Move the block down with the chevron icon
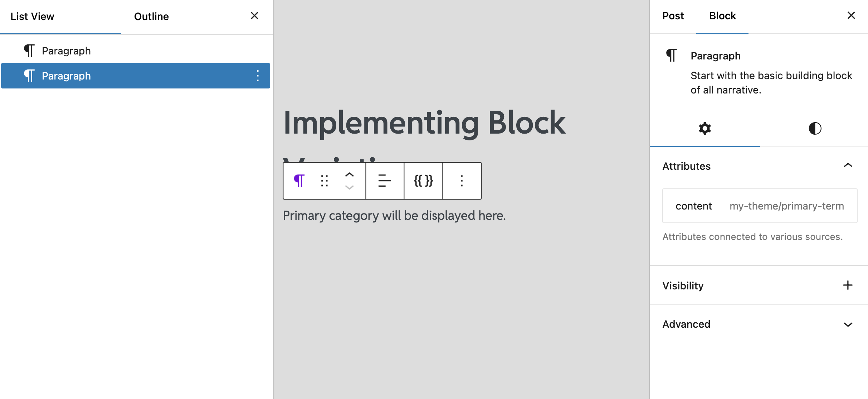The height and width of the screenshot is (399, 868). point(349,187)
